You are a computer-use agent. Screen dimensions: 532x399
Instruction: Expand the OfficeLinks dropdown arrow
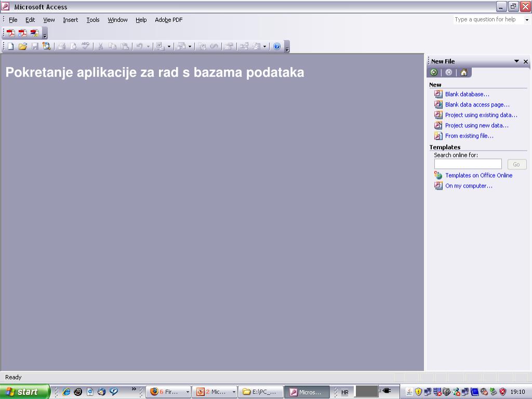(x=169, y=46)
